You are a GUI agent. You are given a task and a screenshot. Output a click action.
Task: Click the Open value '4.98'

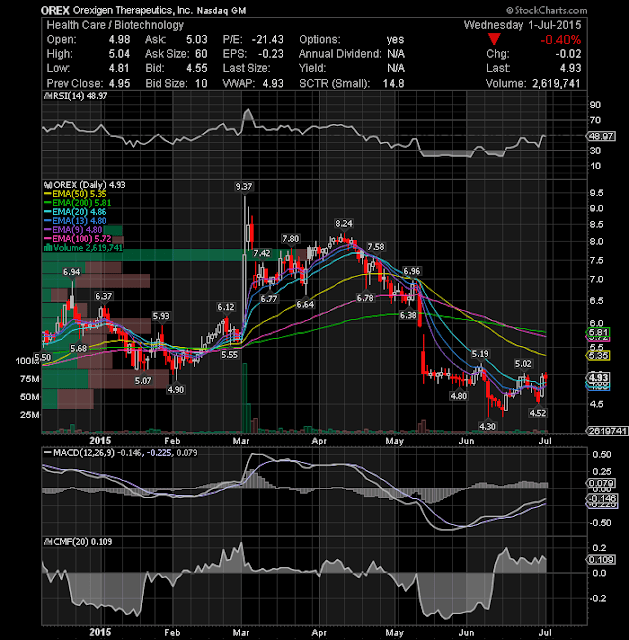119,40
